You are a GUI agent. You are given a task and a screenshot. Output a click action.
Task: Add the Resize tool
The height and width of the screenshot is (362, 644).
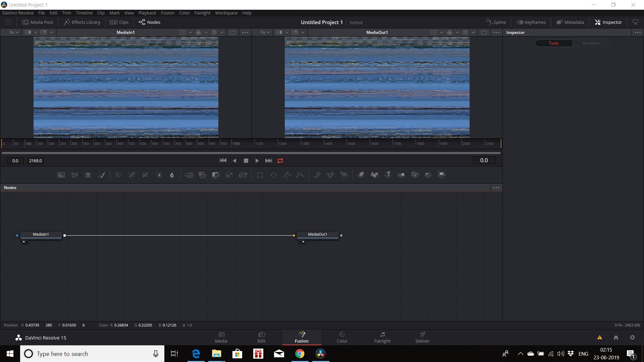[229, 175]
